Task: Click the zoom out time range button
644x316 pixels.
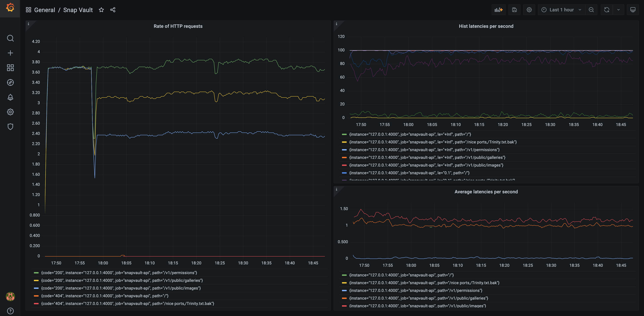Action: click(591, 10)
